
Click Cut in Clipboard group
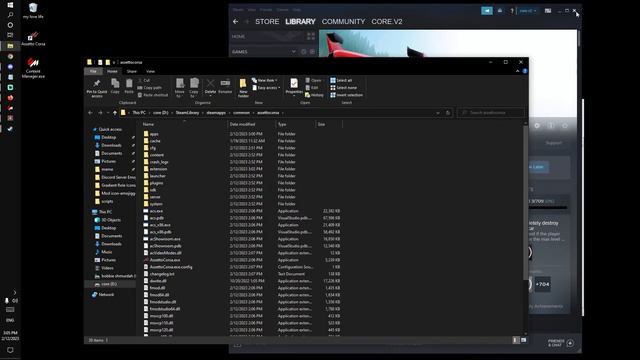coord(144,80)
